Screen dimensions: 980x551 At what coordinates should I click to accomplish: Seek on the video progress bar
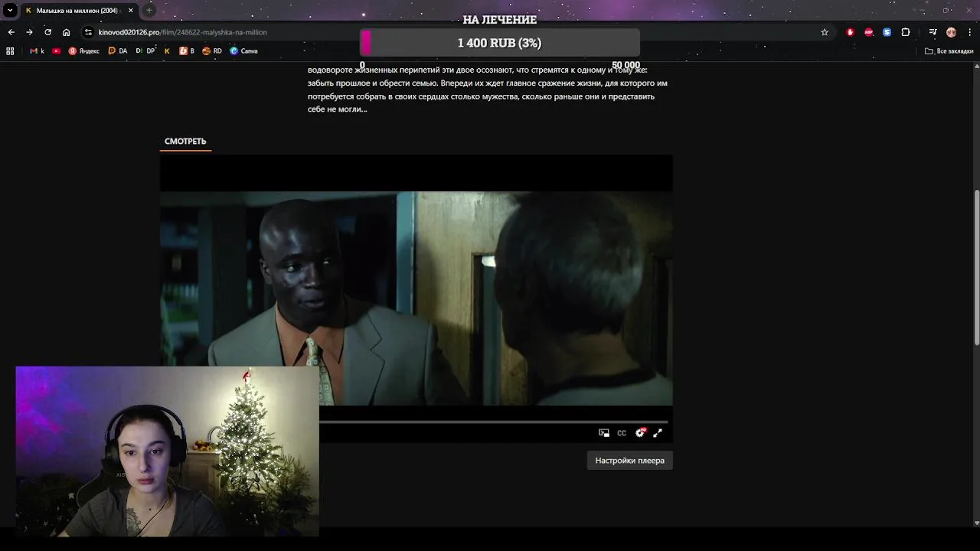(x=494, y=422)
